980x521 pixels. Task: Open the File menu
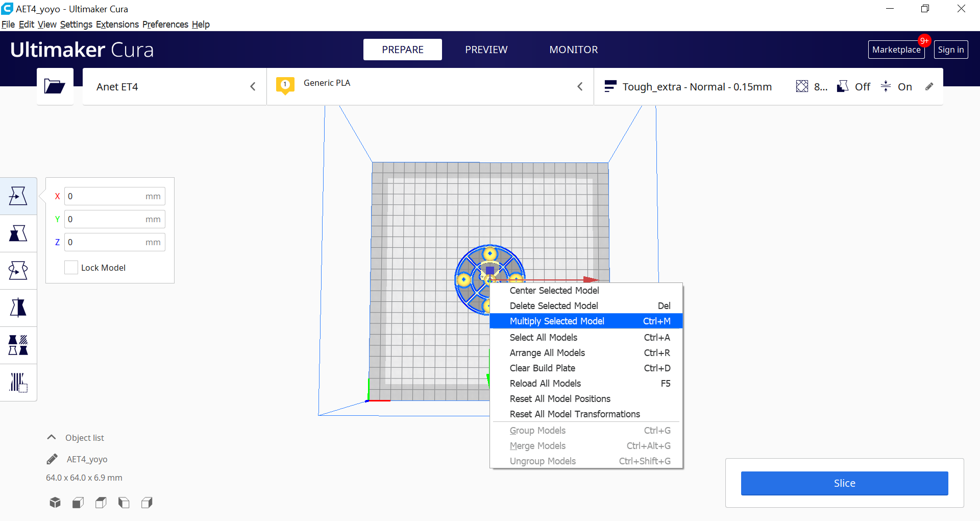point(8,25)
